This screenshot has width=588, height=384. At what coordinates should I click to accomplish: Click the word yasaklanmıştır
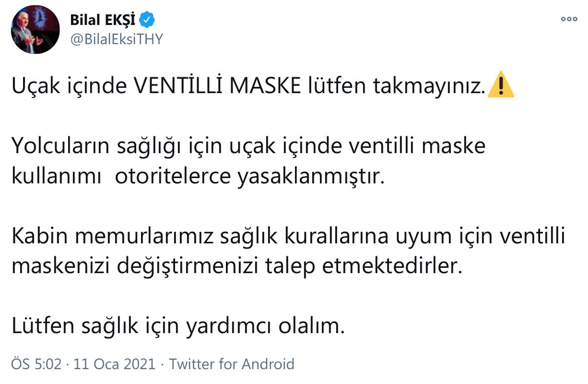(x=309, y=177)
